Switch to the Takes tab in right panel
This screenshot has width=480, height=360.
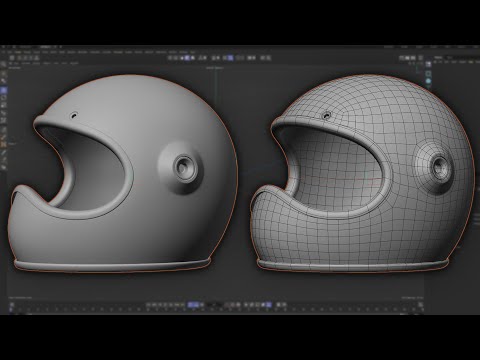(x=450, y=58)
